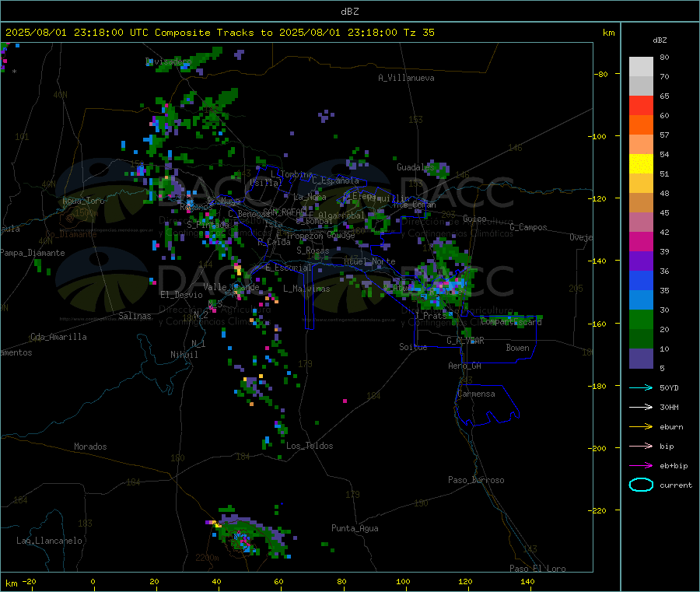Select the orange swatch between 60 and 57 dBZ
Screen dimensions: 700x592
(x=641, y=125)
